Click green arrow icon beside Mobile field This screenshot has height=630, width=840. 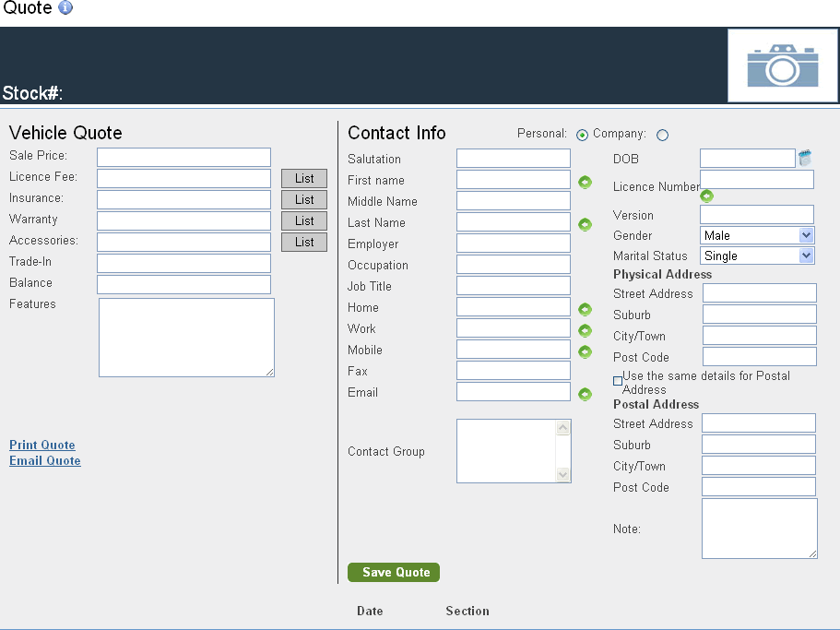tap(585, 351)
